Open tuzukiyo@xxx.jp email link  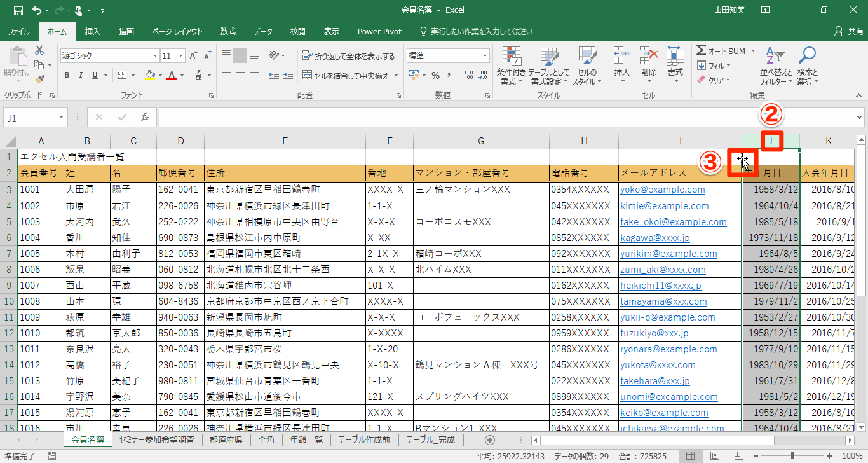click(x=654, y=333)
